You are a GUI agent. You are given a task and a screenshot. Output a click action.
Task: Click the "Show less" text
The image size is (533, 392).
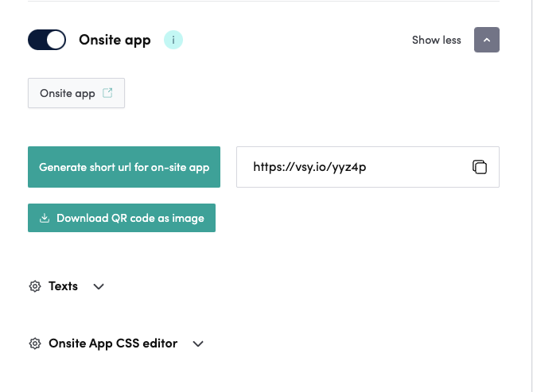point(436,40)
